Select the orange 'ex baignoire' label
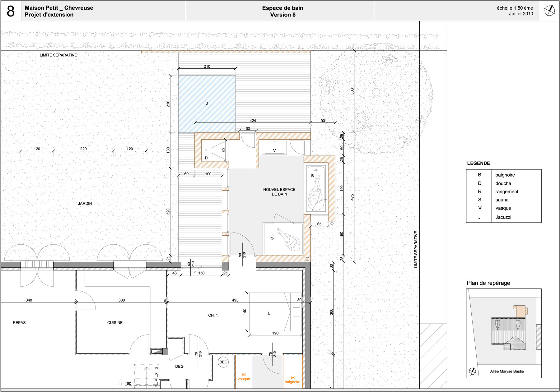The width and height of the screenshot is (560, 392). point(292,380)
